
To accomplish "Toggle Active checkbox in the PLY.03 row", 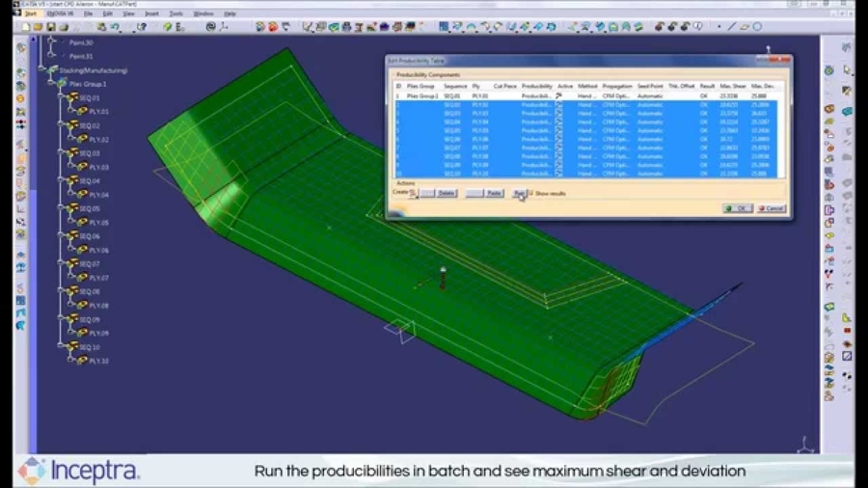I will pyautogui.click(x=558, y=114).
